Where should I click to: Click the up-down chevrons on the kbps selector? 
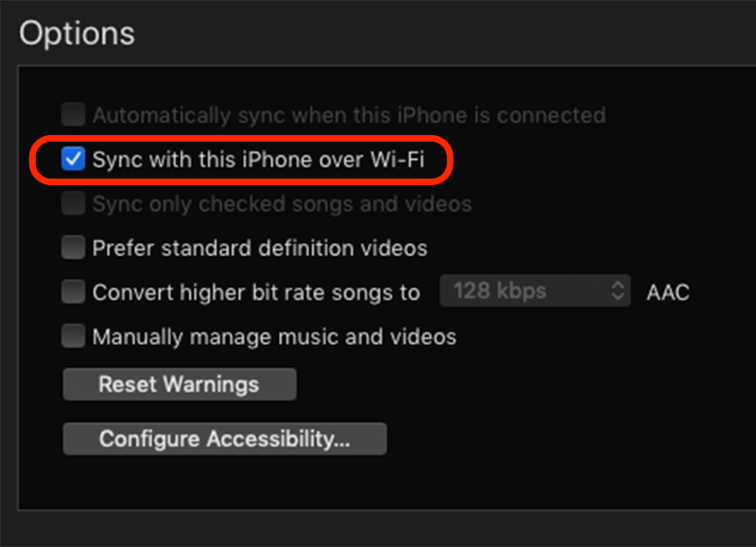click(x=618, y=291)
